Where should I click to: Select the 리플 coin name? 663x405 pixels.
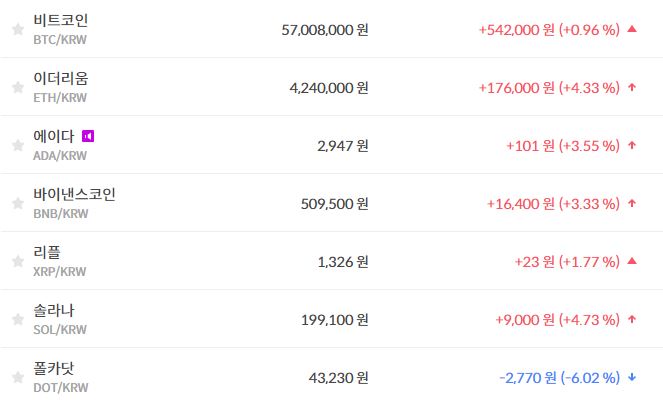[46, 252]
